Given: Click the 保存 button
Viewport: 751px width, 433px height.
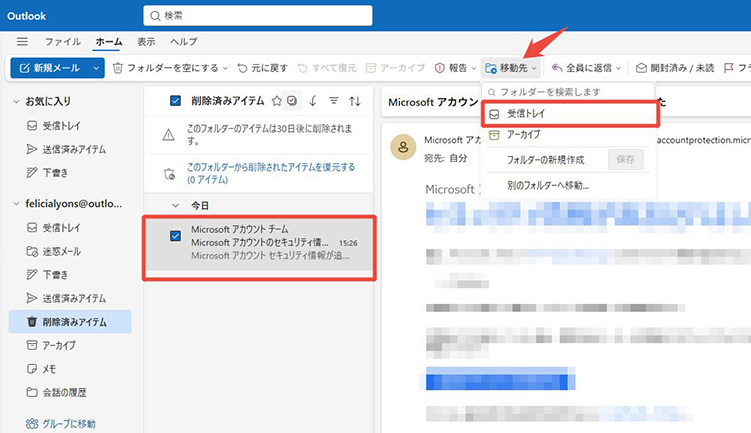Looking at the screenshot, I should 626,160.
